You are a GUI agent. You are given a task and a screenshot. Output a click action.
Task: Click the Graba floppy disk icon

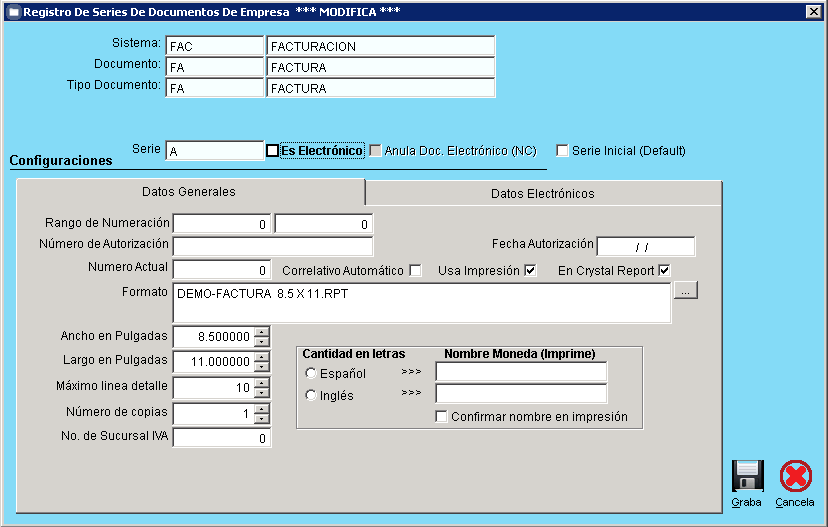(747, 476)
